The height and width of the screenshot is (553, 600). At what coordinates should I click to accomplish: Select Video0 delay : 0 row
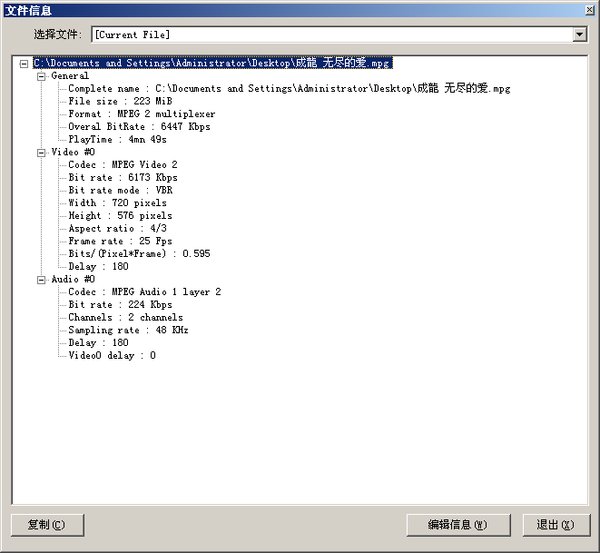tap(112, 356)
